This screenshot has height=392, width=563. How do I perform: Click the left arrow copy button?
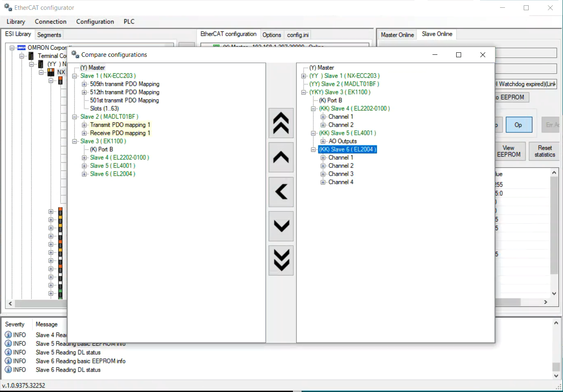(x=281, y=192)
